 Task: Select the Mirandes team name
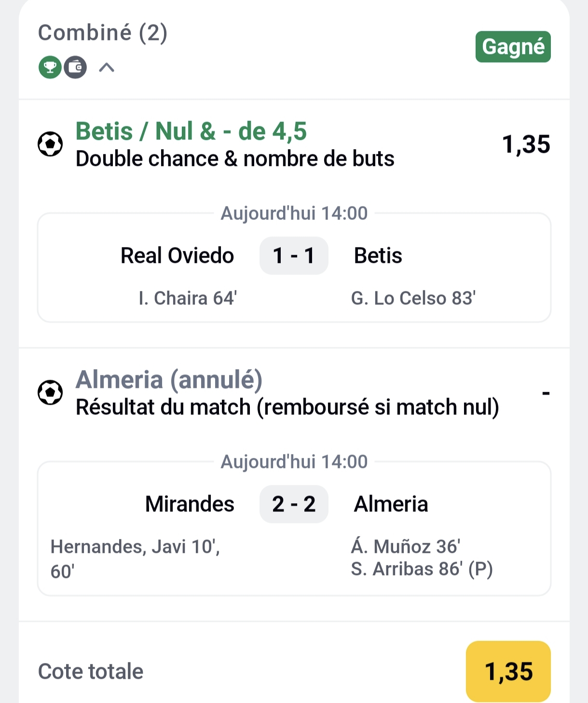click(x=190, y=504)
